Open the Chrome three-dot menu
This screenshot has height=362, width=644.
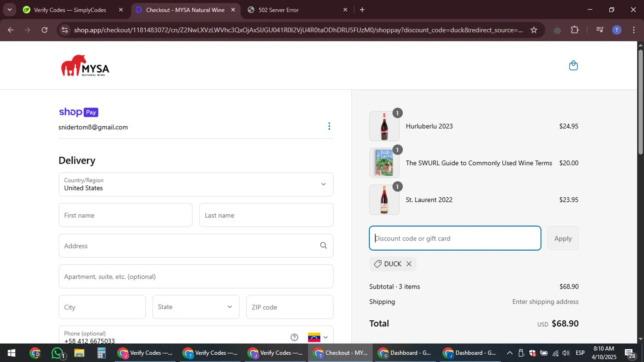634,30
